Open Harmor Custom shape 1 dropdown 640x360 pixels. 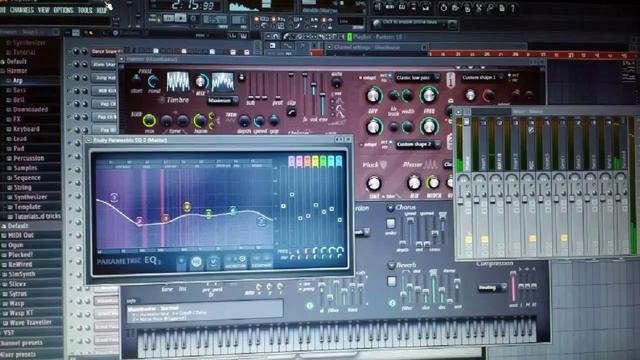(482, 77)
